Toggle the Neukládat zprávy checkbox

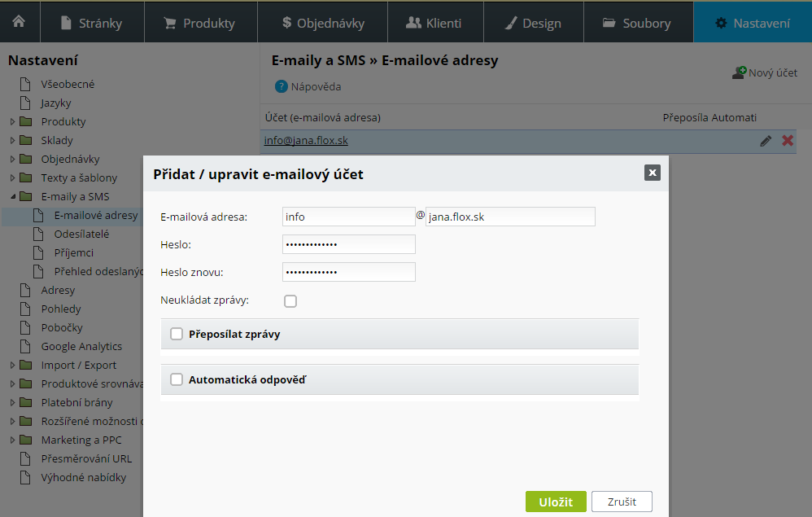[290, 301]
